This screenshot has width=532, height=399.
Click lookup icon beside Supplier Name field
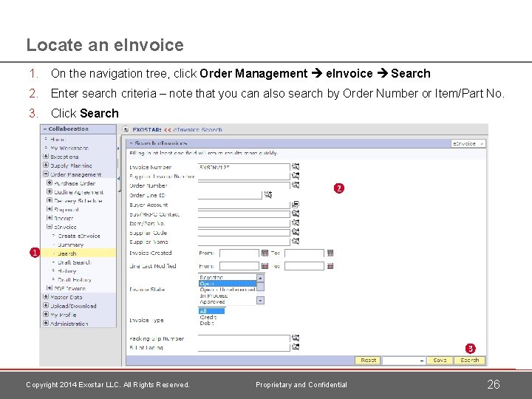point(296,241)
